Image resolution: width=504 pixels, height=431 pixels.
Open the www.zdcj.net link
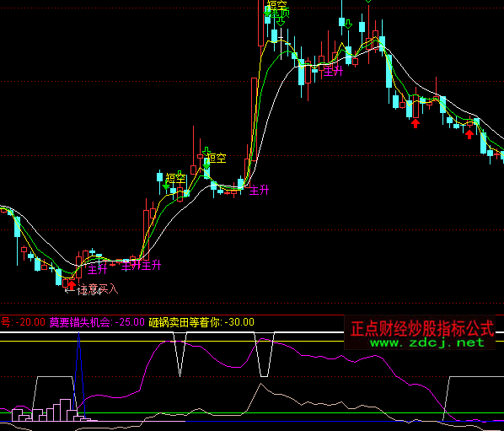[426, 342]
